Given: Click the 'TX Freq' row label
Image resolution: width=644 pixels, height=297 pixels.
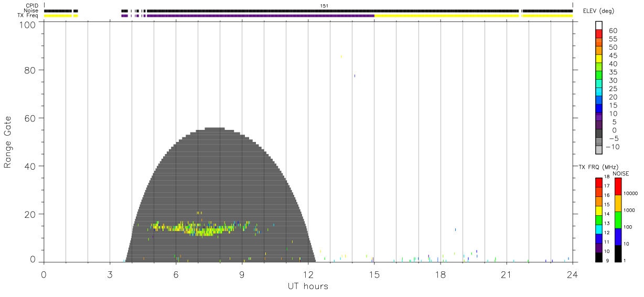Looking at the screenshot, I should click(29, 16).
